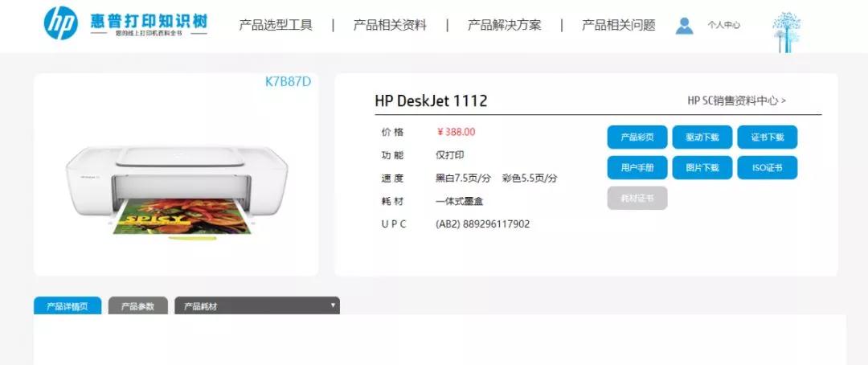The image size is (868, 365).
Task: Click the greyed 耗材证书 button
Action: coord(637,199)
